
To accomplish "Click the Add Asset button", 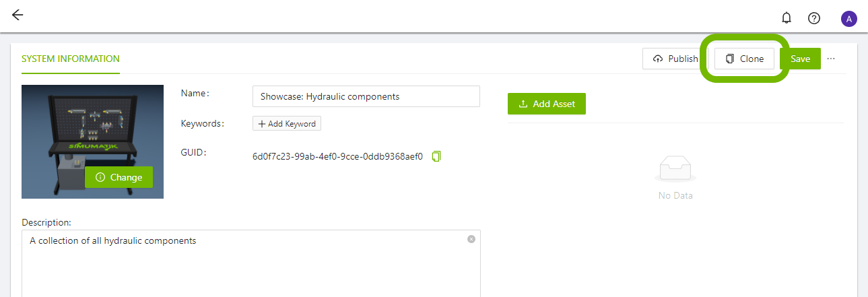I will click(x=546, y=104).
